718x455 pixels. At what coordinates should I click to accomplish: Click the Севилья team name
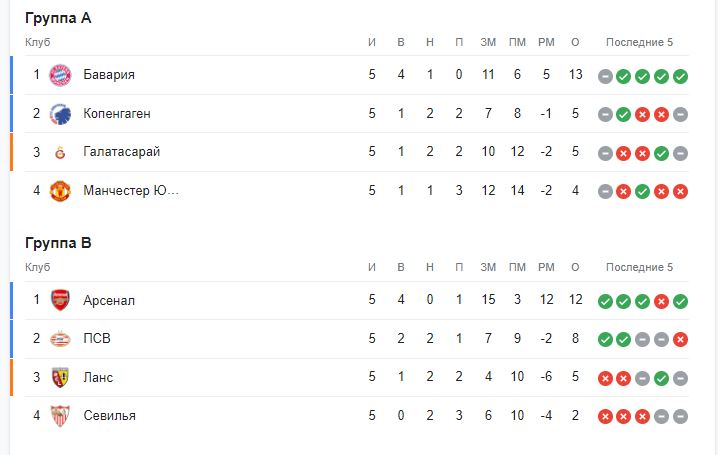(x=109, y=415)
